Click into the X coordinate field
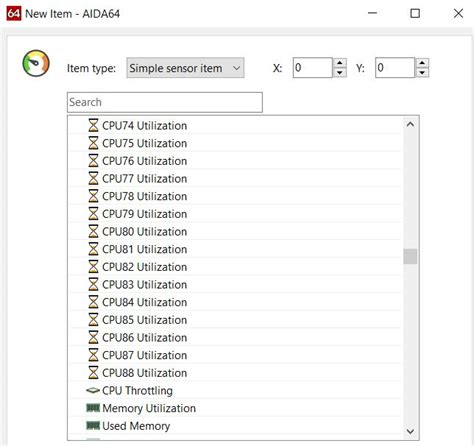474x446 pixels. (313, 68)
